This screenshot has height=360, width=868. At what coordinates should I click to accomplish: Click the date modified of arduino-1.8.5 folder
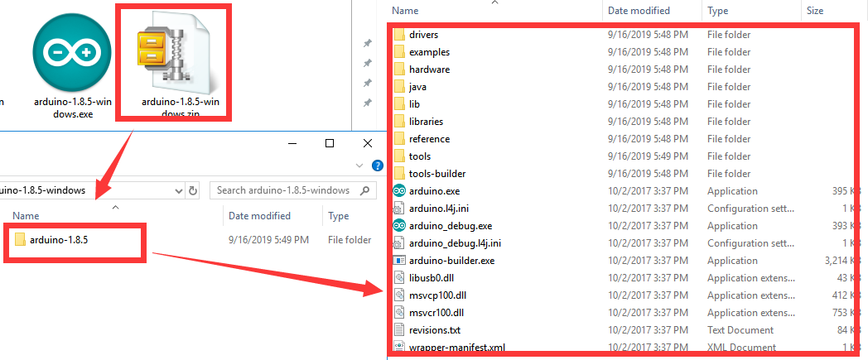(269, 240)
